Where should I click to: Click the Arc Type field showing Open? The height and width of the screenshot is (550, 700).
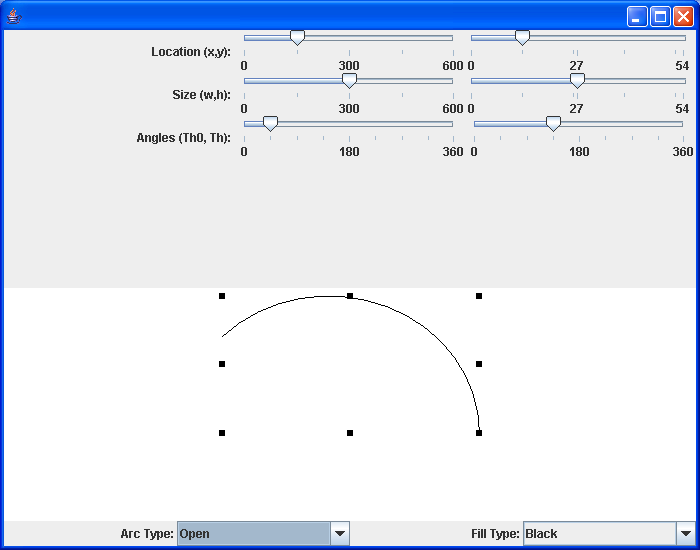pos(253,534)
